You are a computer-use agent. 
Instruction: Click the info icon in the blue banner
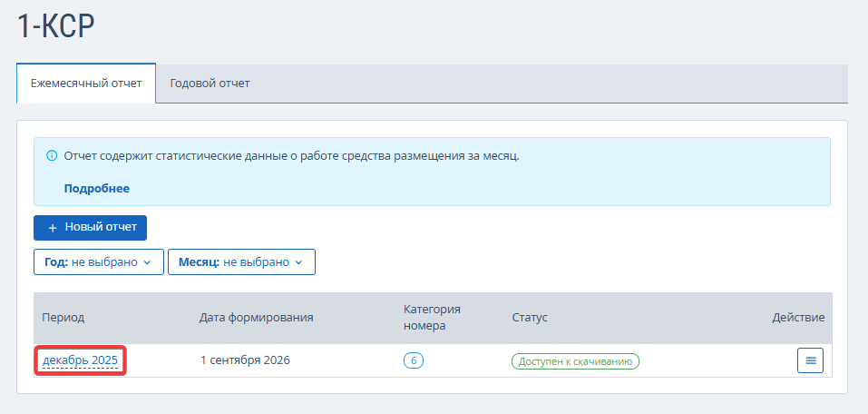52,156
